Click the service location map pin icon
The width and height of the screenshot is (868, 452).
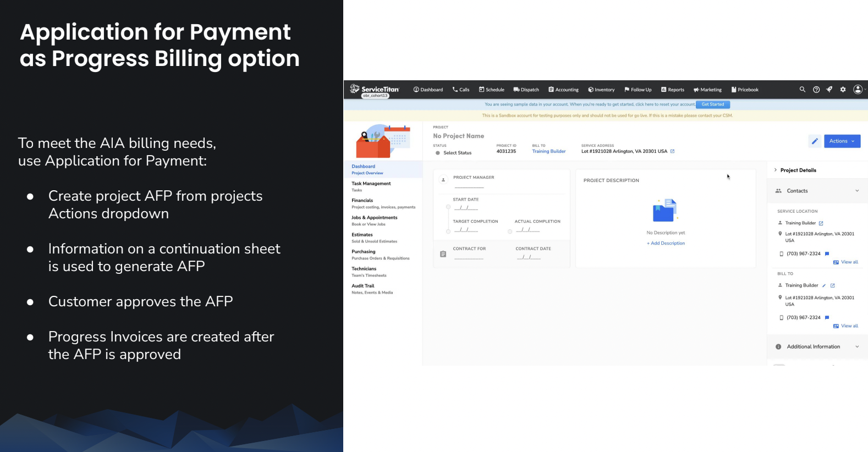[x=780, y=234]
